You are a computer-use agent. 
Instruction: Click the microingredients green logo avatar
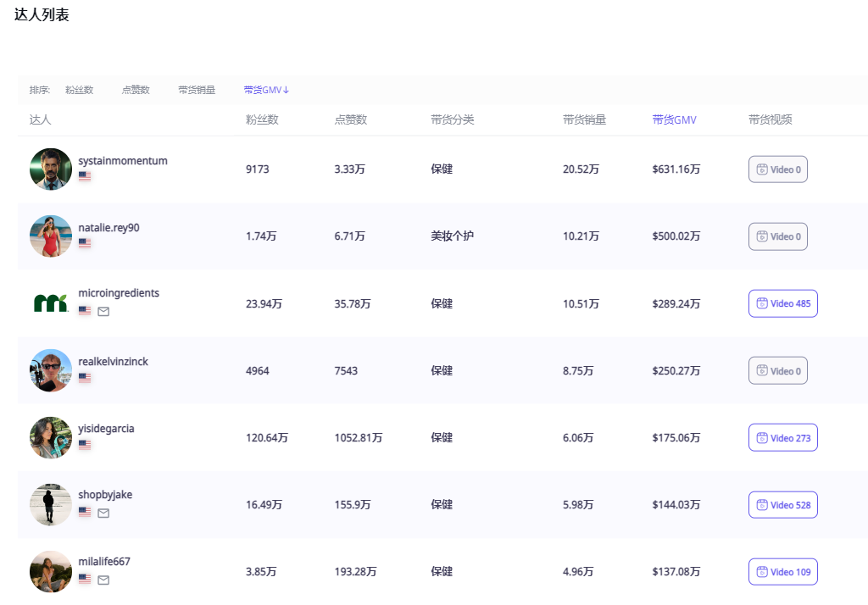coord(51,303)
